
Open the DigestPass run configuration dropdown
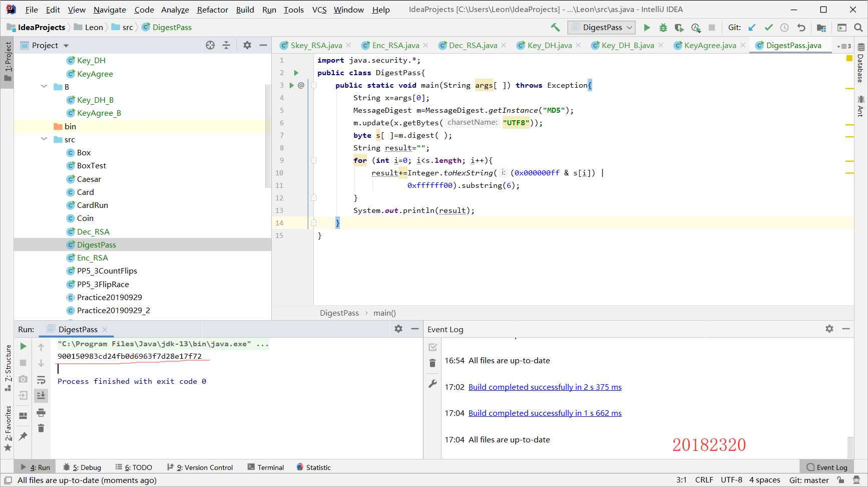click(x=602, y=28)
